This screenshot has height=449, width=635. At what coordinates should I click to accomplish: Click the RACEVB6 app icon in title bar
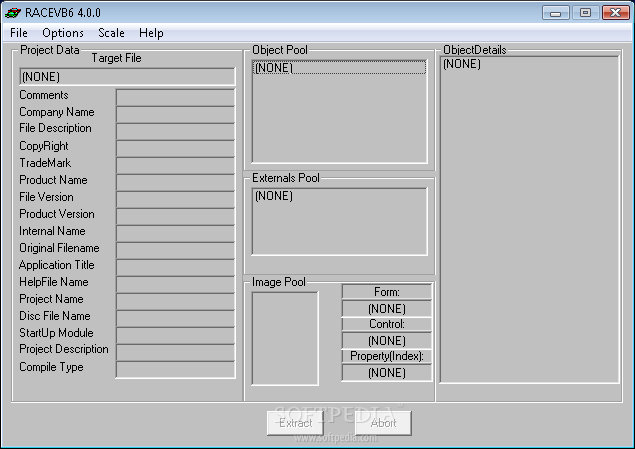(x=13, y=13)
